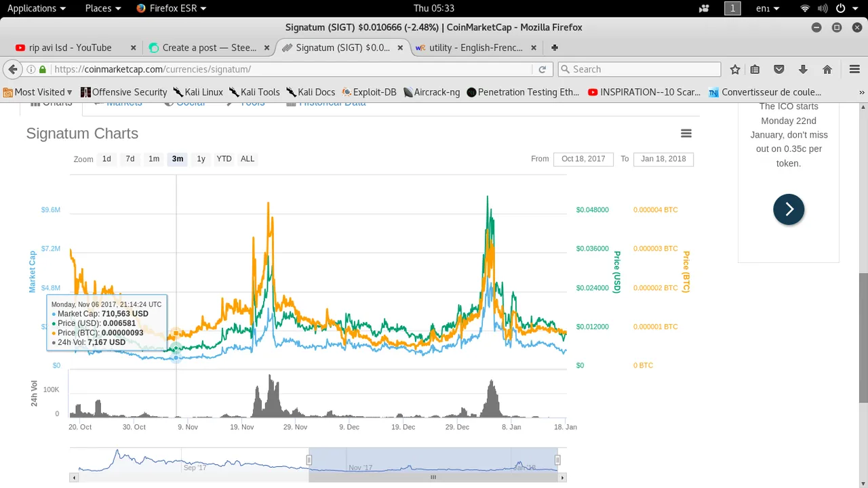Screen dimensions: 868x488
Task: Click the navigator's right range handle
Action: pos(557,460)
